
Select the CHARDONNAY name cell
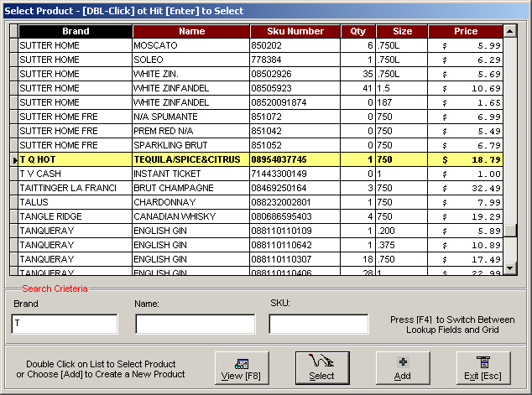[191, 202]
